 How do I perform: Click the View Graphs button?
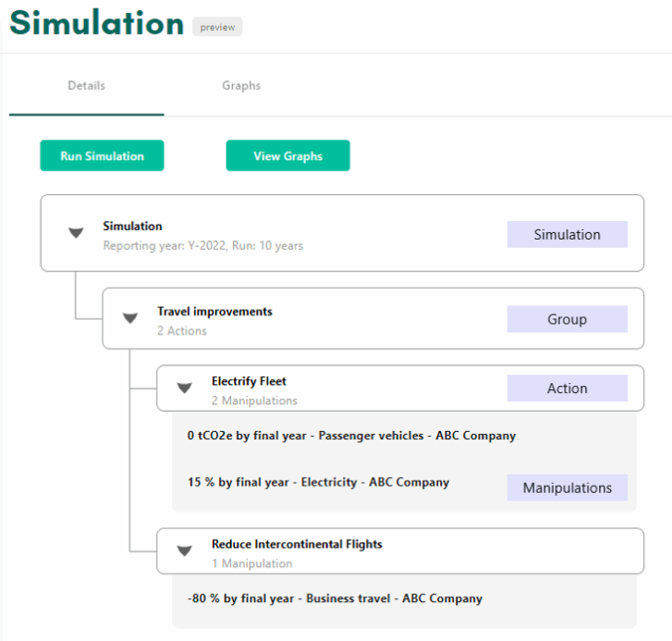288,155
